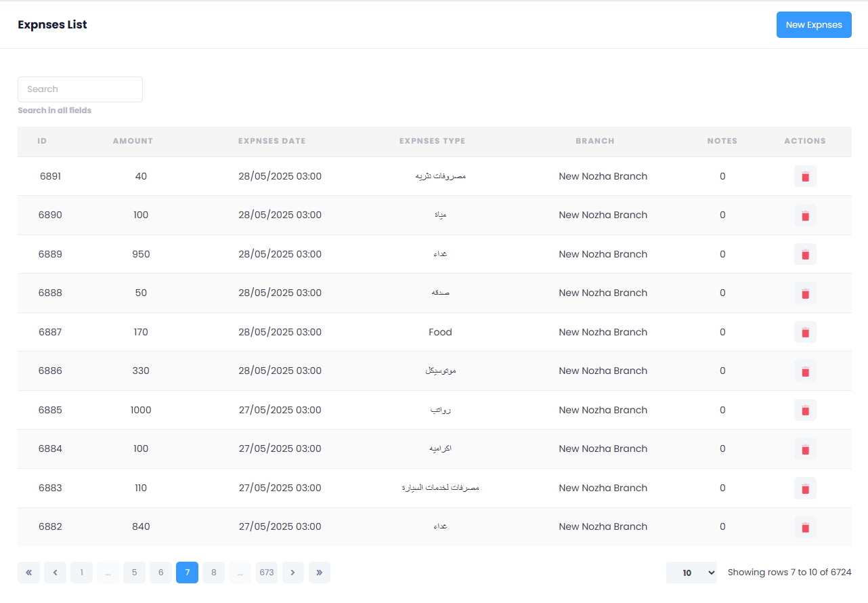The width and height of the screenshot is (868, 603).
Task: Click the Expnses List page title
Action: click(52, 24)
